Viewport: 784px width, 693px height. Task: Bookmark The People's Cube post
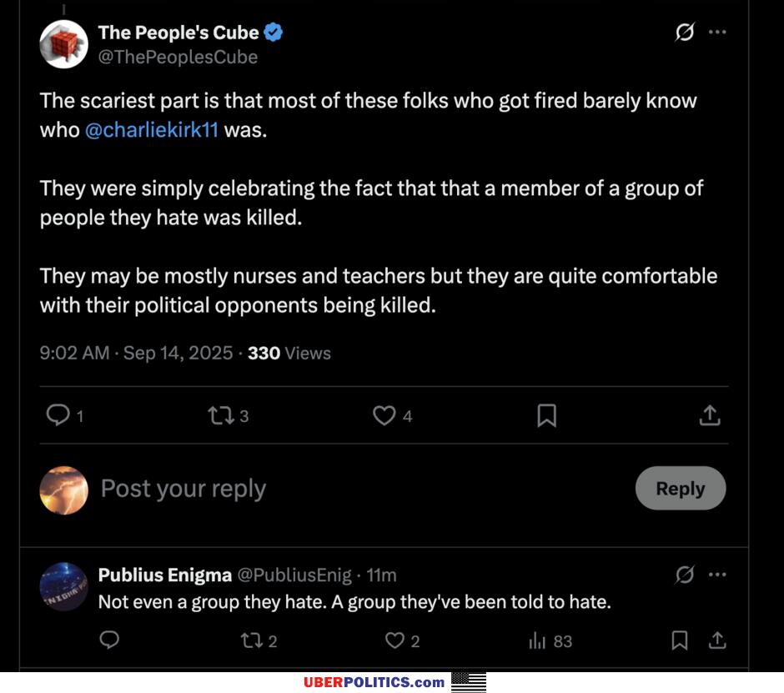(x=546, y=415)
